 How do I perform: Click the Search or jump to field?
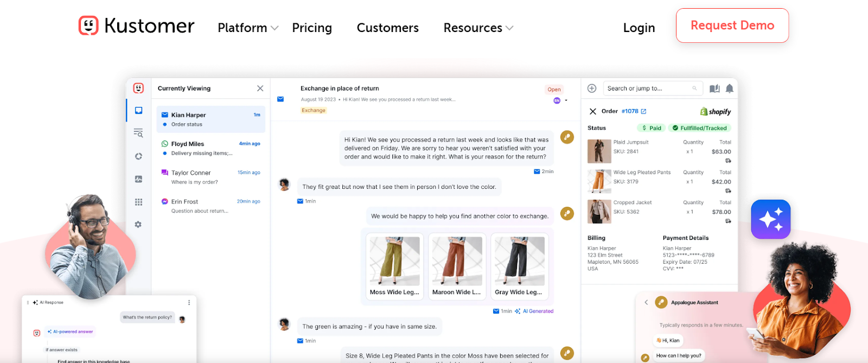pyautogui.click(x=653, y=88)
